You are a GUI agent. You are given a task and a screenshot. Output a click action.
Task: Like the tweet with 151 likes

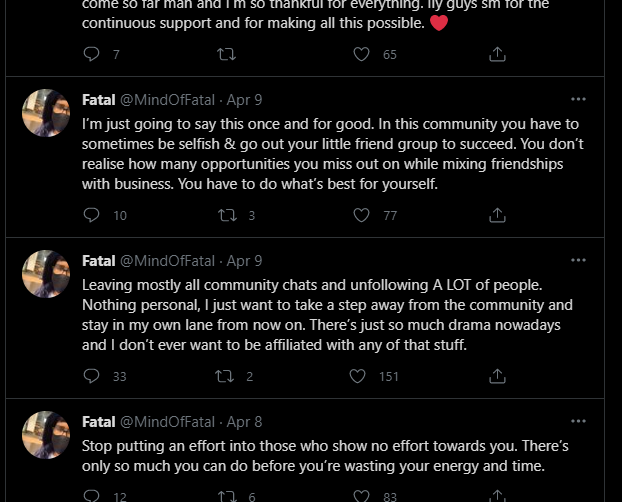click(358, 376)
